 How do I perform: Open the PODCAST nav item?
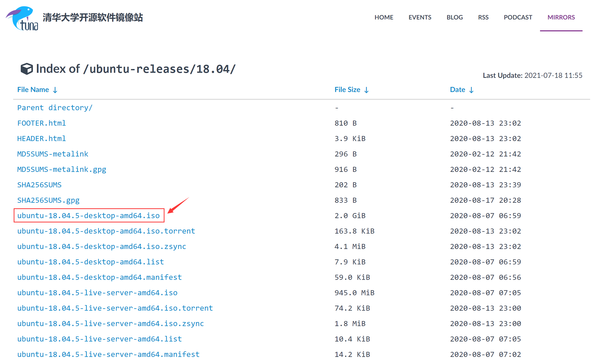[x=518, y=17]
